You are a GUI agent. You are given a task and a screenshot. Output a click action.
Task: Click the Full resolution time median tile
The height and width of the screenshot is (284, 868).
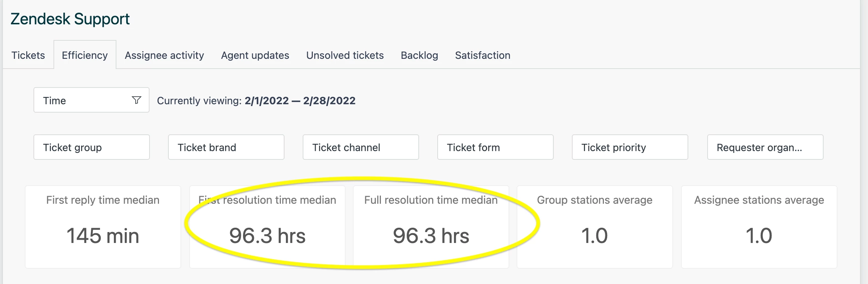coord(431,227)
